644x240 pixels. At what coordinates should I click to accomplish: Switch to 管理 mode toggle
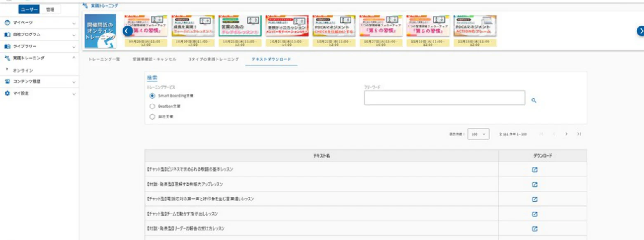coord(50,9)
